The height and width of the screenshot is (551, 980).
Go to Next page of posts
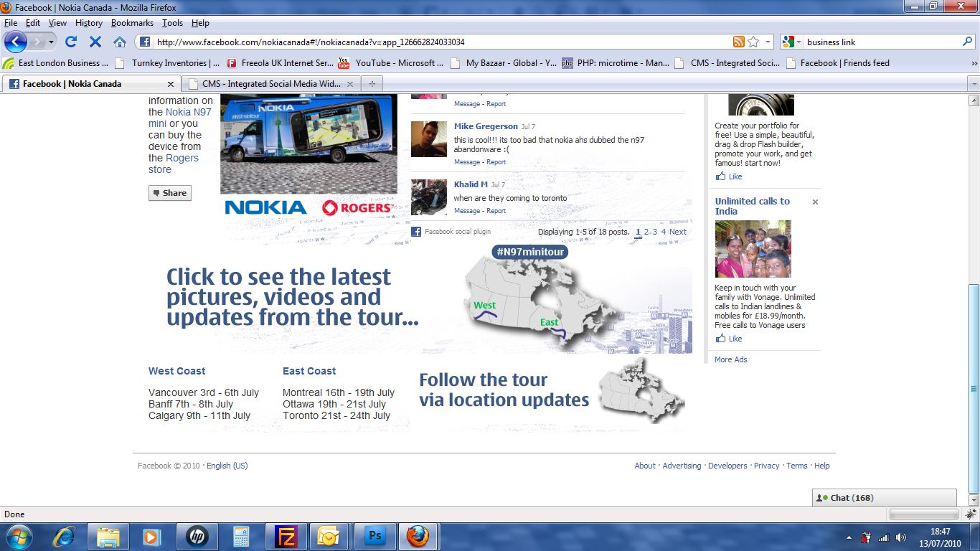coord(678,232)
